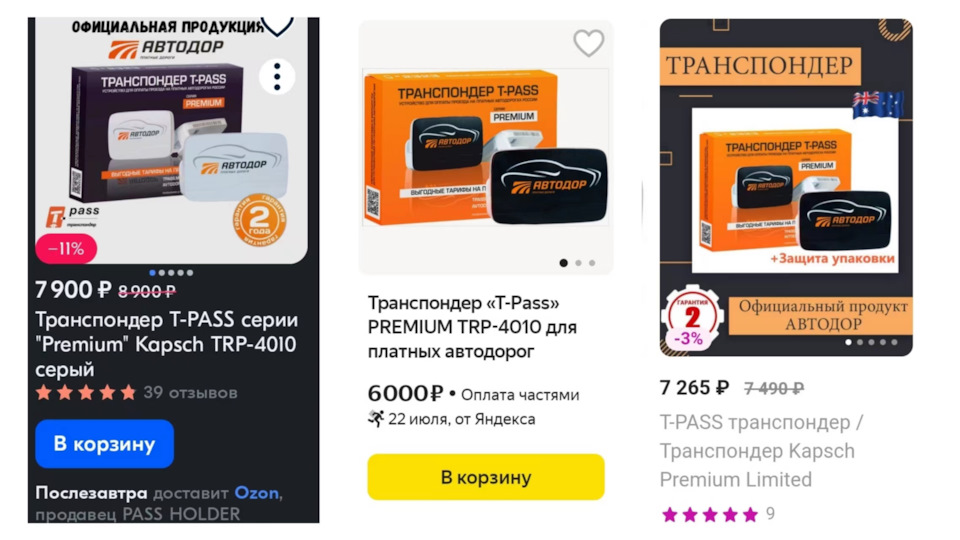960x540 pixels.
Task: Open the Ozon delivery link
Action: [x=257, y=493]
